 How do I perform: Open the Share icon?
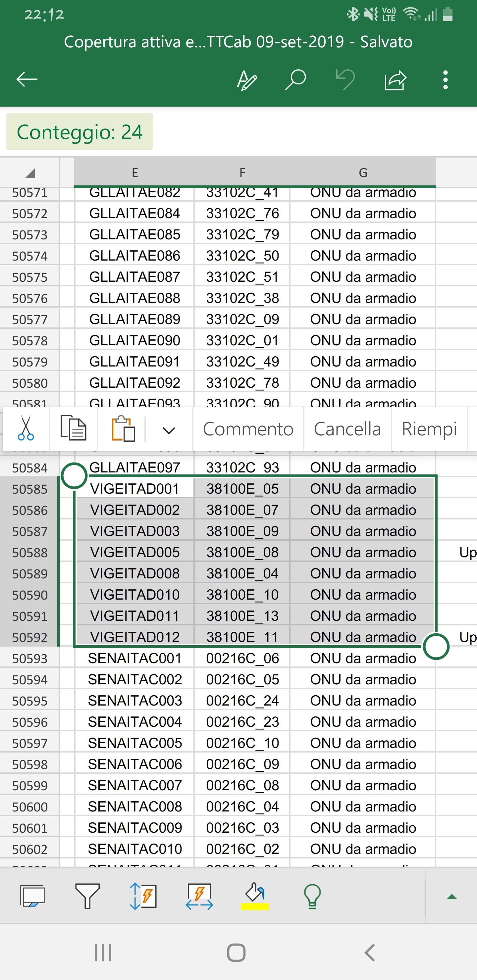coord(396,80)
